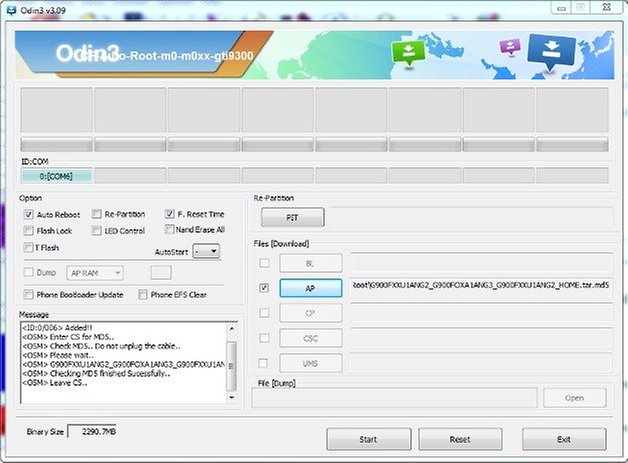The image size is (628, 463).
Task: Click the first flash progress bar
Action: [x=56, y=144]
